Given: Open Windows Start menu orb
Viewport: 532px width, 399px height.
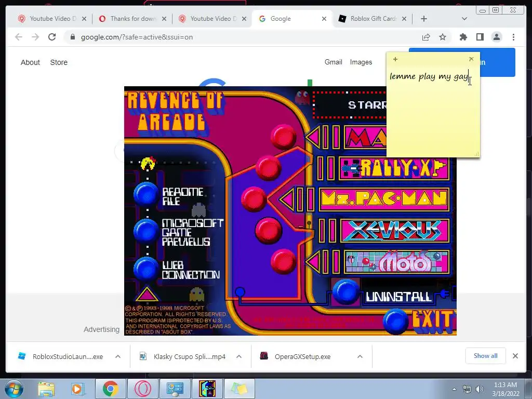Looking at the screenshot, I should pyautogui.click(x=14, y=389).
